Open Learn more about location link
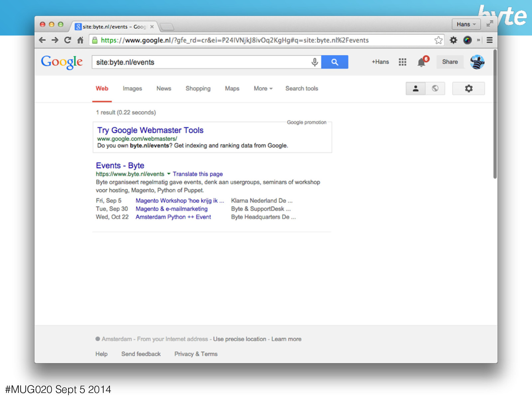Viewport: 532px width, 399px height. pyautogui.click(x=286, y=339)
